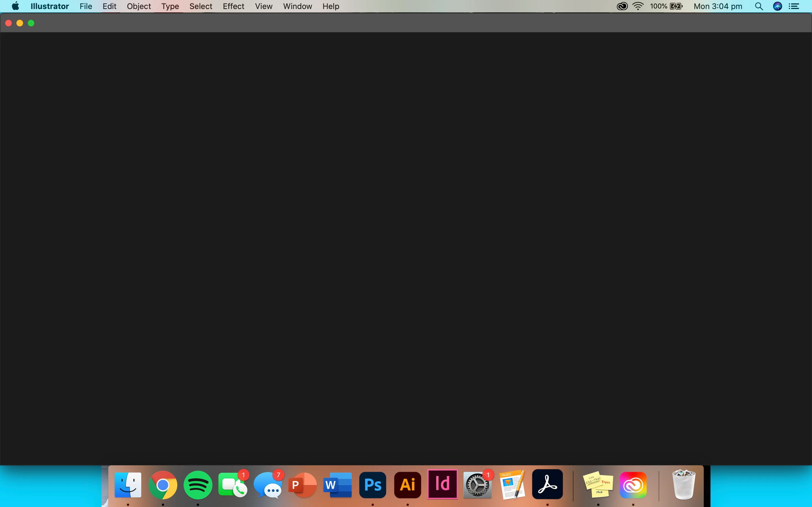Viewport: 812px width, 507px height.
Task: Open the Trash in dock
Action: (x=683, y=484)
